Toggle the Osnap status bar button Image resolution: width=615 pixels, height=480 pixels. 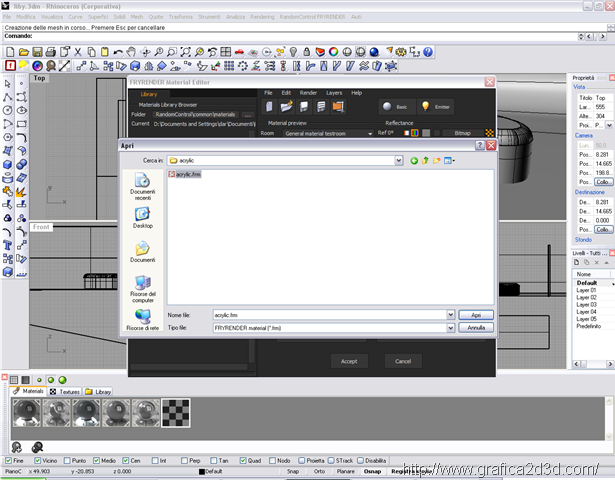372,471
